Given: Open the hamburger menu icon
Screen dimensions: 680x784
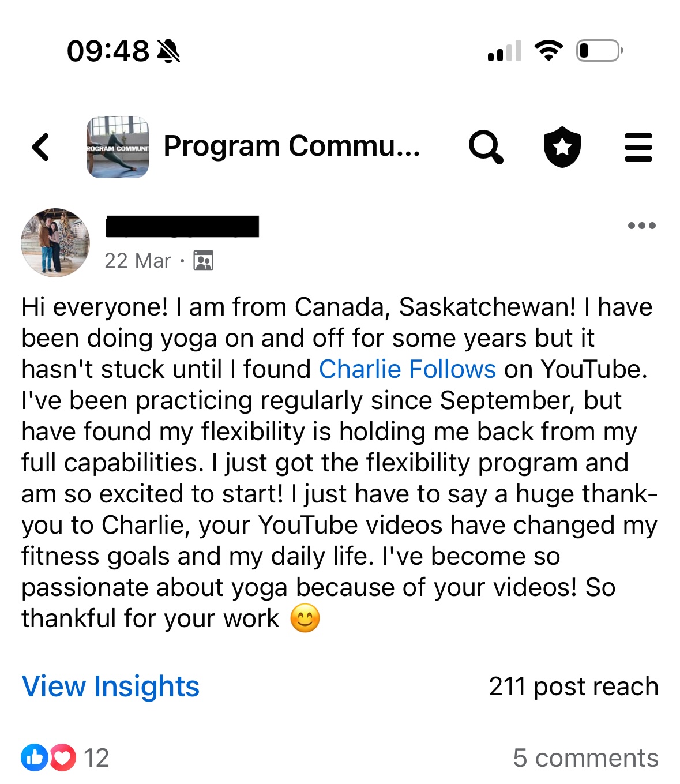Looking at the screenshot, I should pyautogui.click(x=638, y=147).
